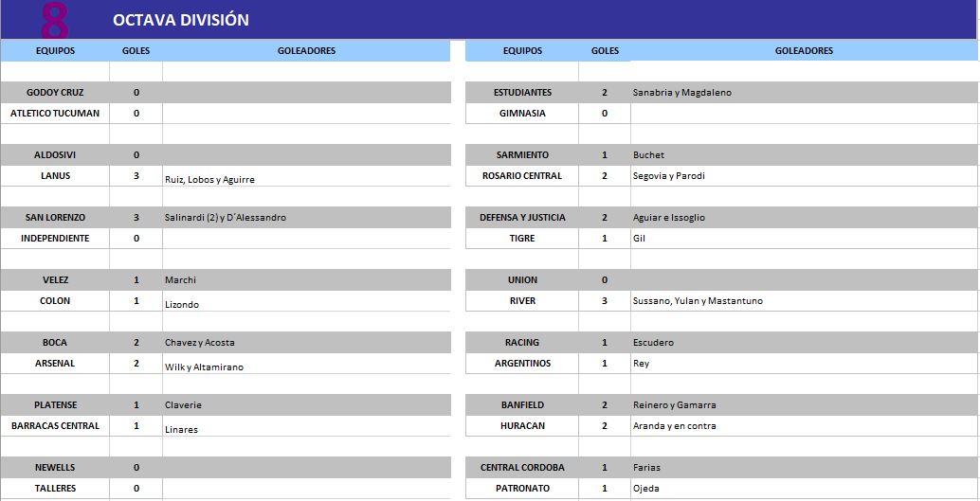Select the scorer cell 'Escudero'

click(x=805, y=342)
